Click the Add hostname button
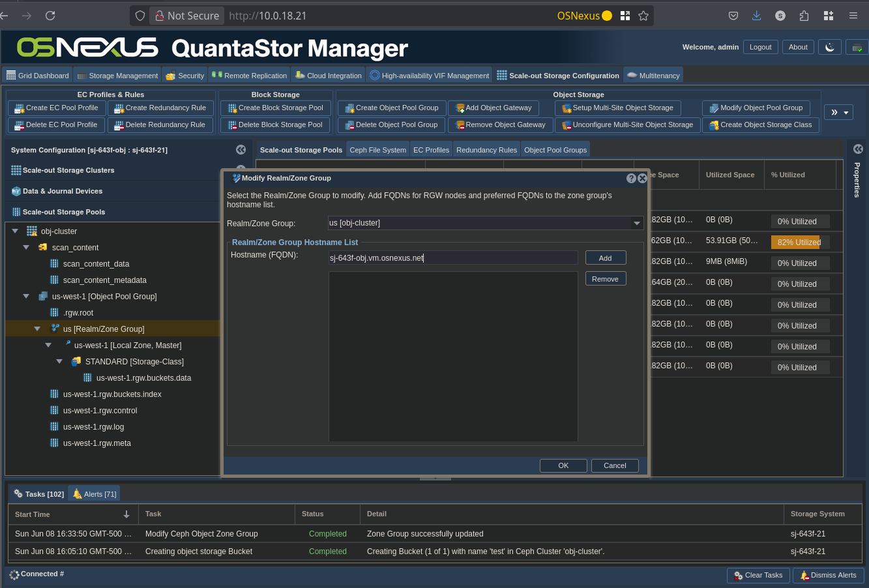The width and height of the screenshot is (869, 588). coord(605,258)
